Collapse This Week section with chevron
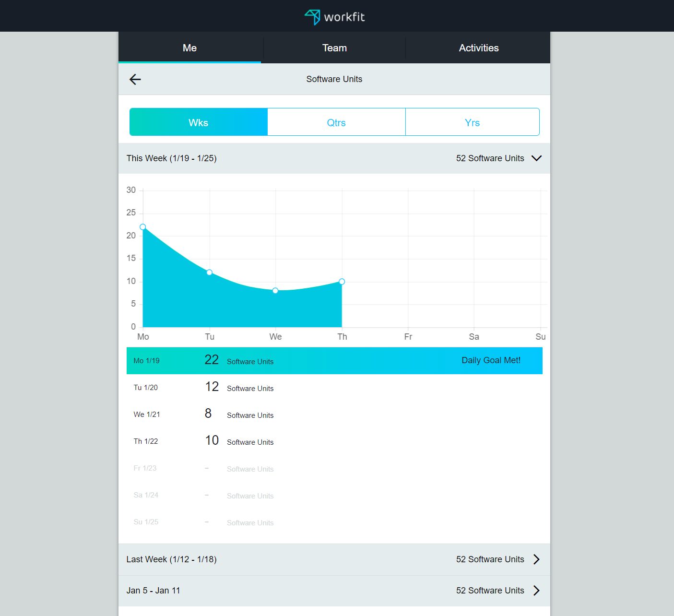The image size is (674, 616). pyautogui.click(x=536, y=158)
